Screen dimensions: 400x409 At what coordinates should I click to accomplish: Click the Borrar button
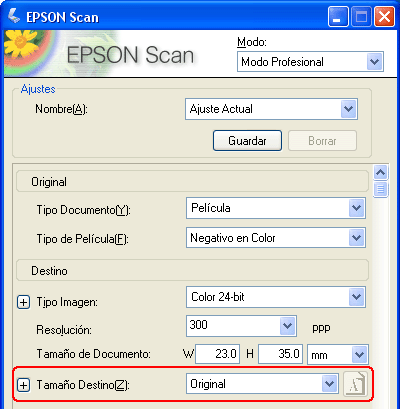pos(322,141)
